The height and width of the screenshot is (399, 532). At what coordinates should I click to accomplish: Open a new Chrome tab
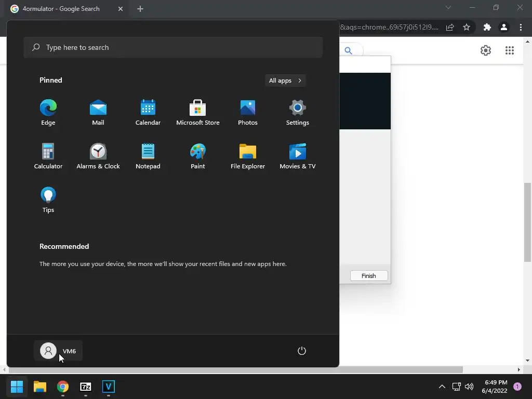point(140,9)
